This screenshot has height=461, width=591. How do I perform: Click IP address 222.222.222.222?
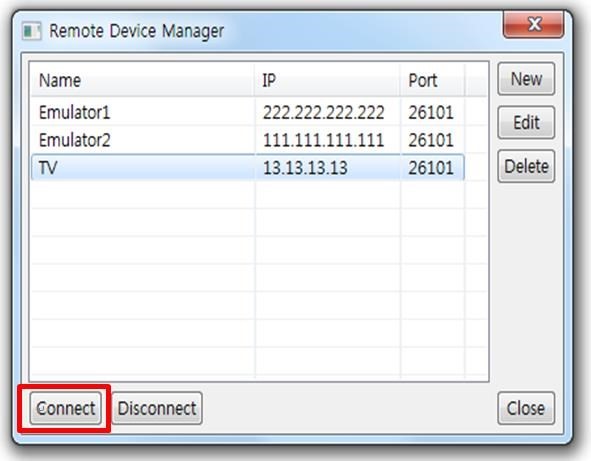(x=323, y=112)
